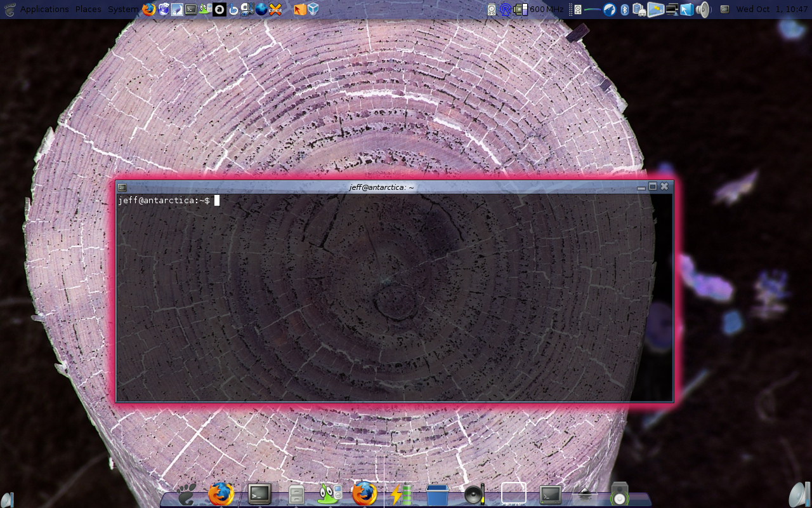Open the GNOME foot main menu in top panel
The height and width of the screenshot is (508, 812).
coord(9,10)
